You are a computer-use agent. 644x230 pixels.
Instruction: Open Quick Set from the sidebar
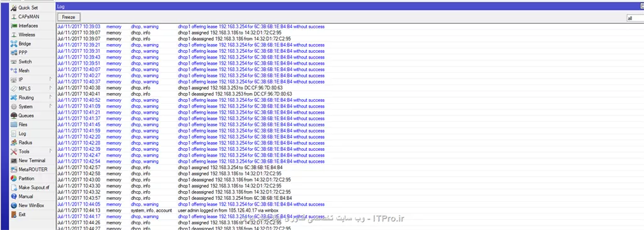coord(28,8)
